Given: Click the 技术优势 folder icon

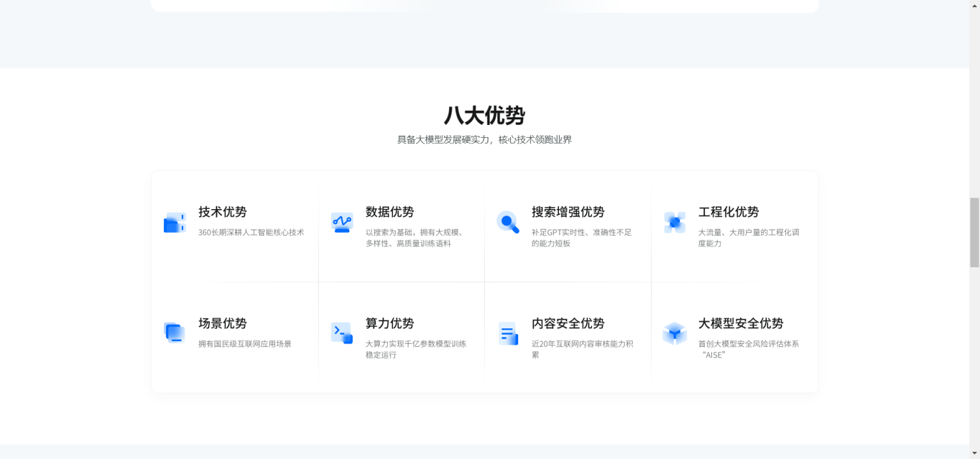Looking at the screenshot, I should [174, 222].
